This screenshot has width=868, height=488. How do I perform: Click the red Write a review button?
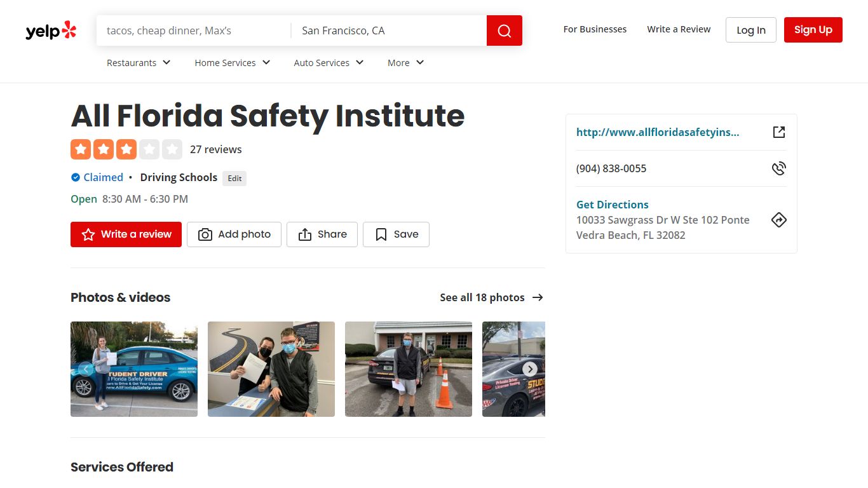click(126, 234)
